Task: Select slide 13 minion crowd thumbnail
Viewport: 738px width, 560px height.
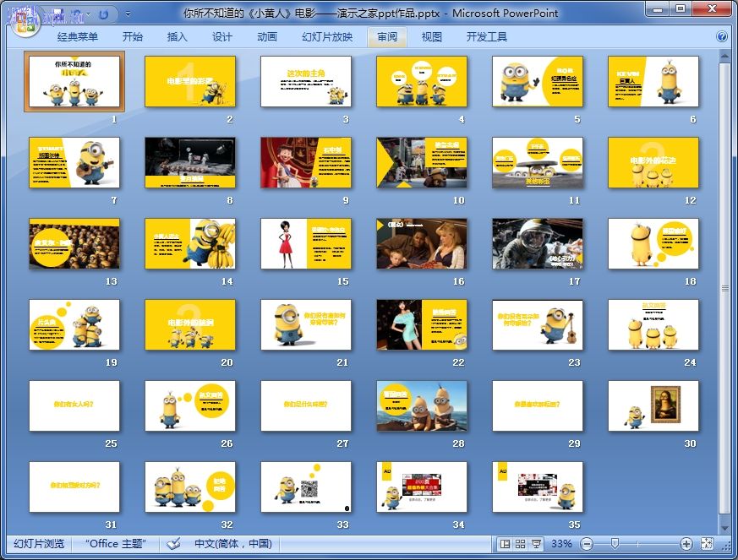Action: [x=74, y=243]
